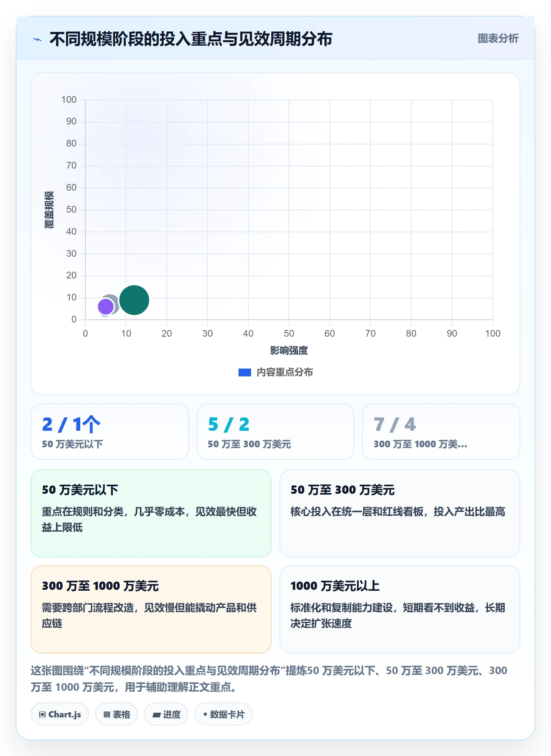Click the 影响强度 x-axis title
Viewport: 551px width, 756px height.
point(289,350)
